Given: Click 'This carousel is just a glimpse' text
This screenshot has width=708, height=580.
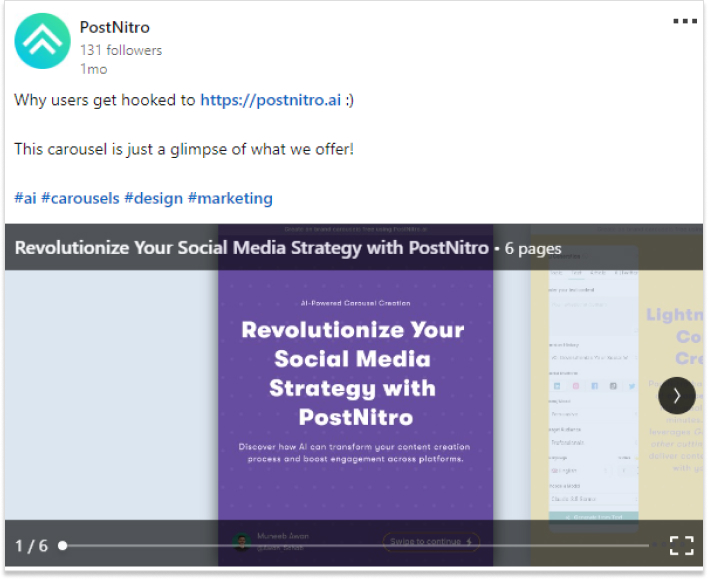Looking at the screenshot, I should tap(183, 149).
